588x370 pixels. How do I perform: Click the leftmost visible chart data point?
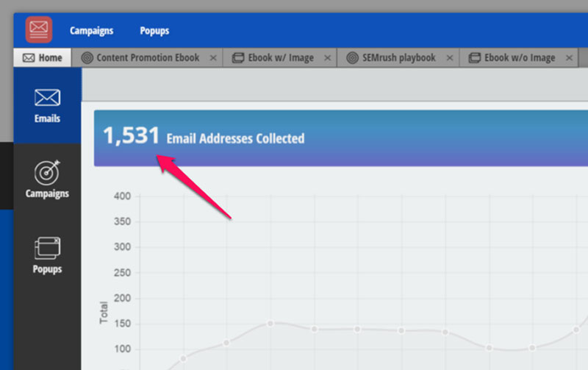tap(183, 358)
